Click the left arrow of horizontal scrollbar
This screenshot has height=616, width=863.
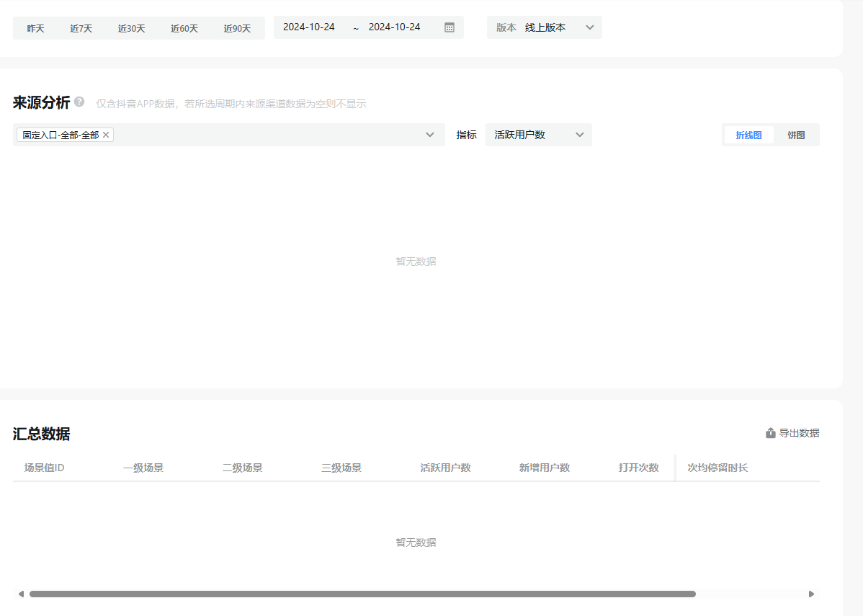21,594
